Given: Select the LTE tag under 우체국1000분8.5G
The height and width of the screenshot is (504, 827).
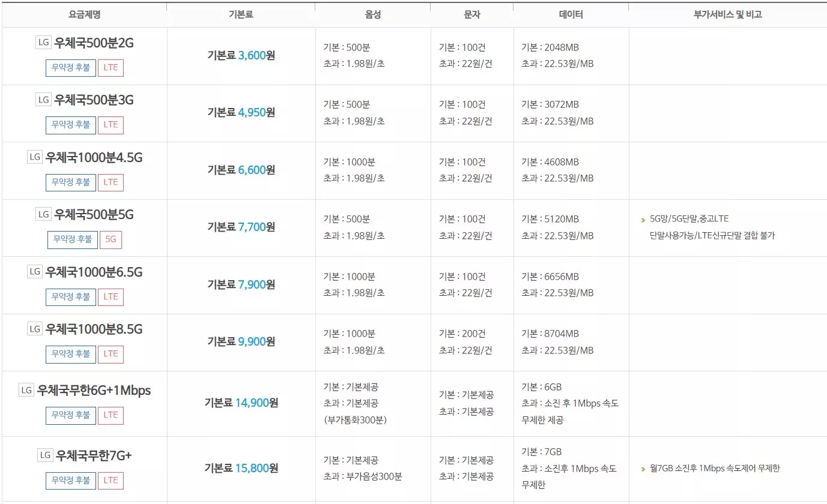Looking at the screenshot, I should point(111,355).
